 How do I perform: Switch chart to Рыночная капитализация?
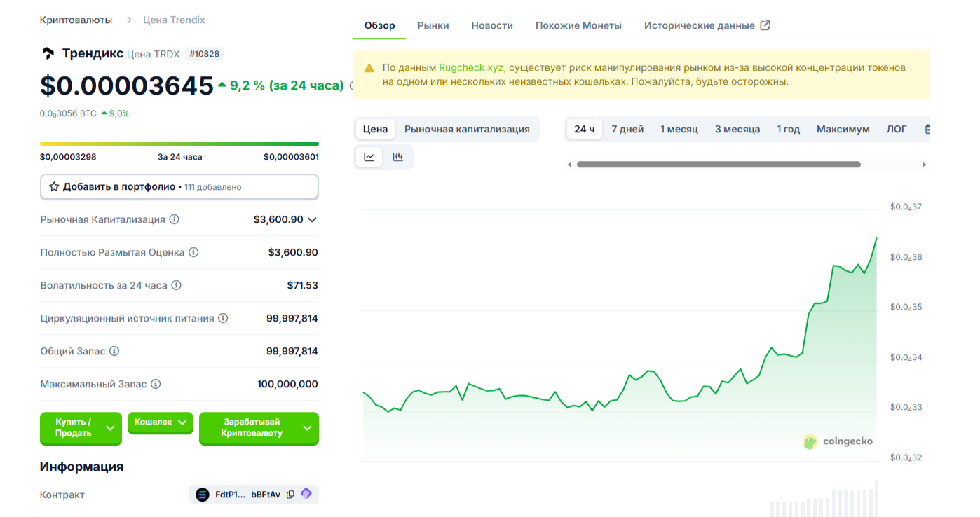(x=467, y=129)
